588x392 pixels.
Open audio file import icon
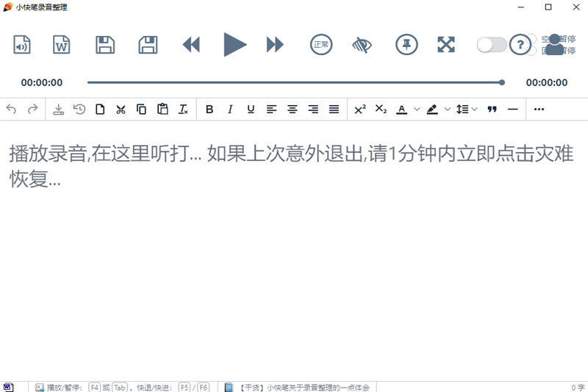pyautogui.click(x=22, y=45)
